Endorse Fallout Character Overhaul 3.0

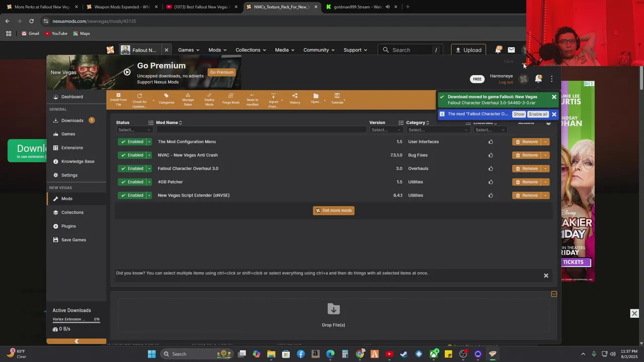(491, 168)
